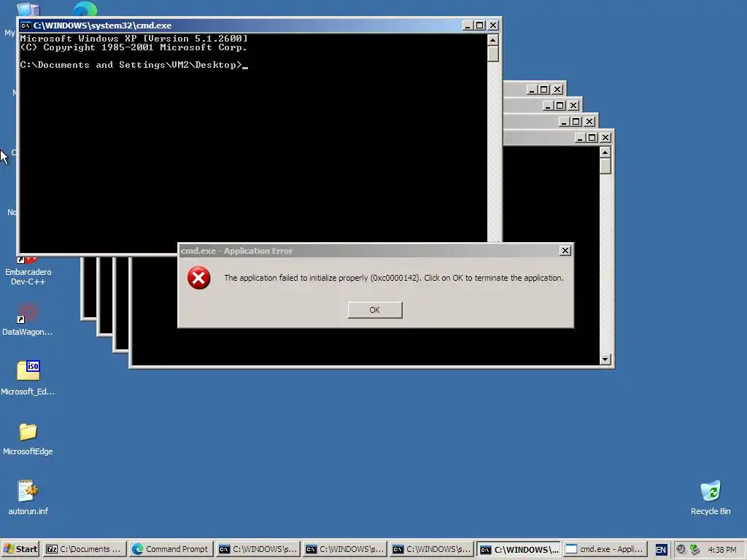The image size is (747, 560).
Task: Open the system menu icon of front cmd.exe
Action: (x=26, y=26)
